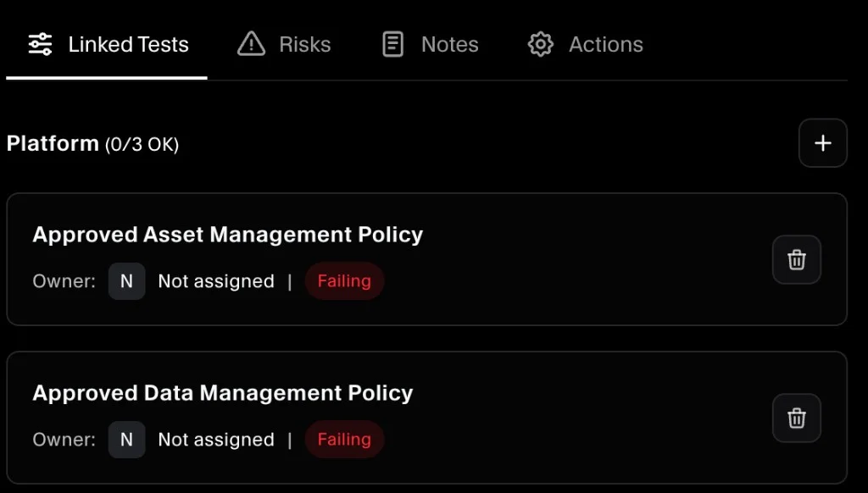Click Not assigned under Data Management Policy
The width and height of the screenshot is (868, 493).
click(x=216, y=440)
